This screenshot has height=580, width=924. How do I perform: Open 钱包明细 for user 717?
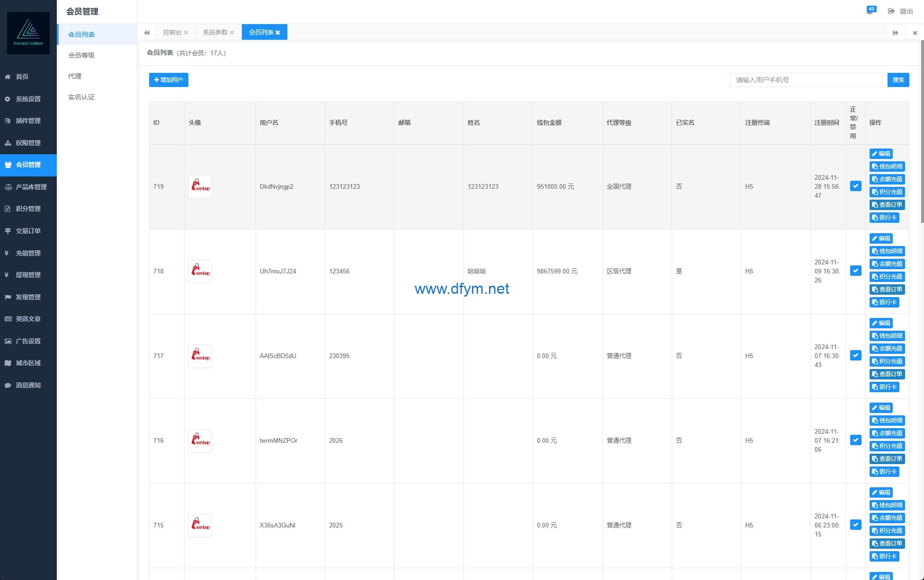point(887,336)
